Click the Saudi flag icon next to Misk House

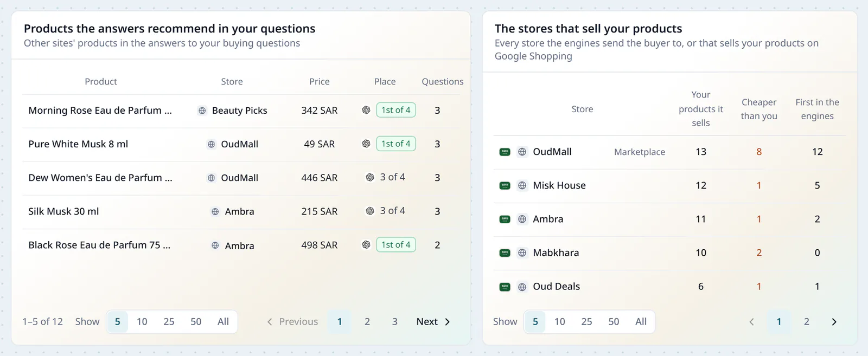pos(505,185)
